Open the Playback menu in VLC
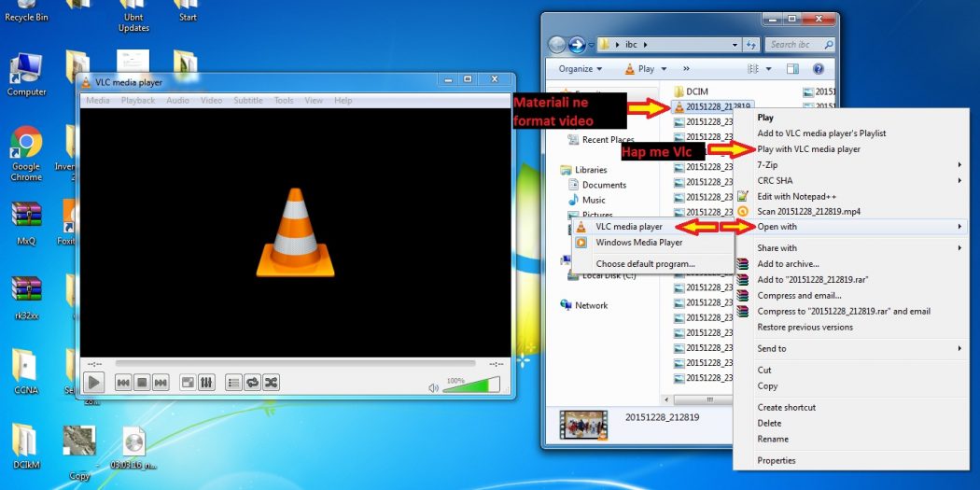This screenshot has height=490, width=980. [x=138, y=101]
